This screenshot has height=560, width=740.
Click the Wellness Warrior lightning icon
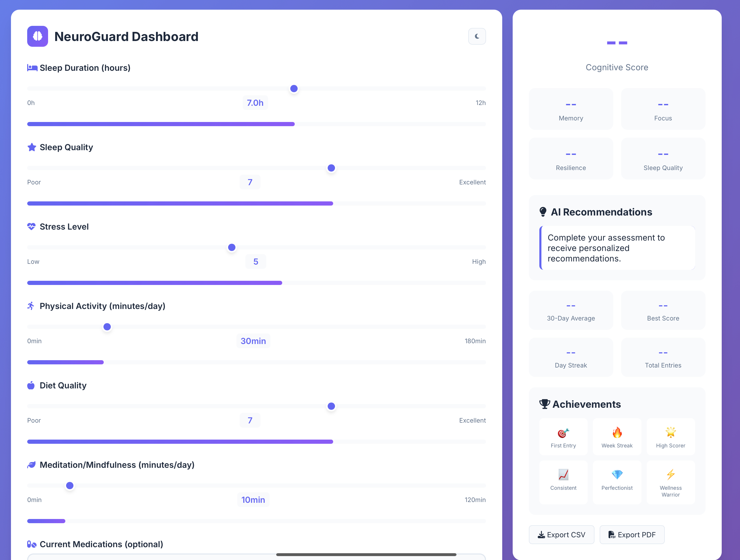pyautogui.click(x=670, y=475)
